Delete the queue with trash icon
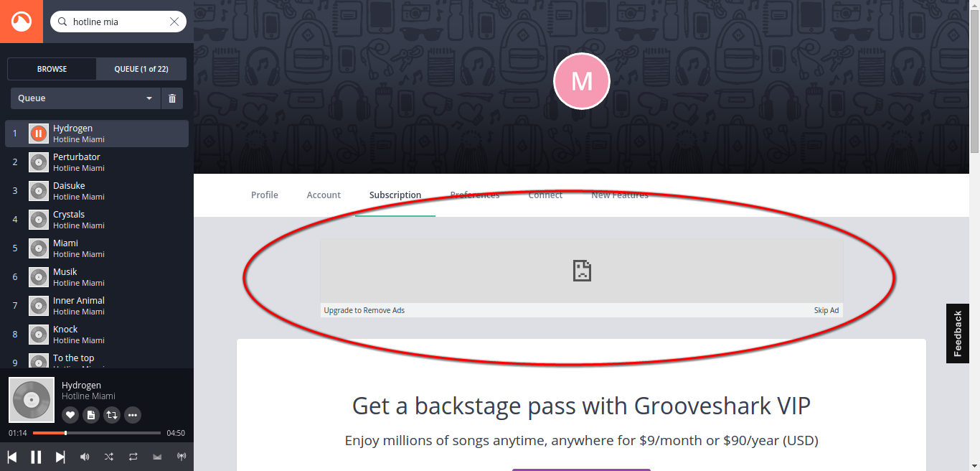The height and width of the screenshot is (471, 980). point(172,98)
